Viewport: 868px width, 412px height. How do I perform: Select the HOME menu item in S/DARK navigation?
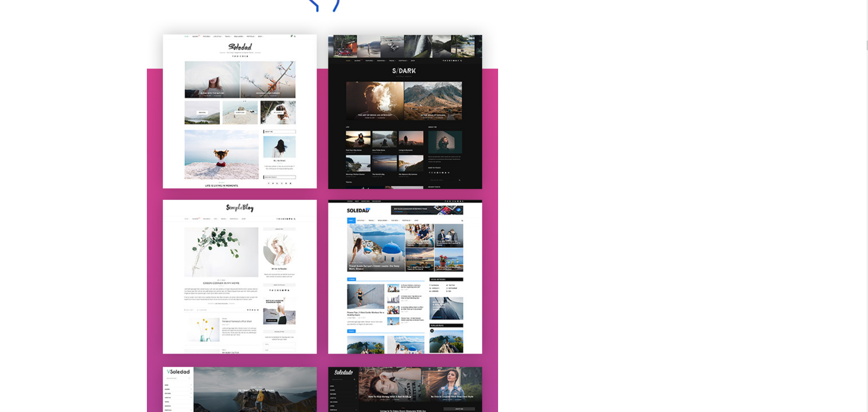pos(348,61)
